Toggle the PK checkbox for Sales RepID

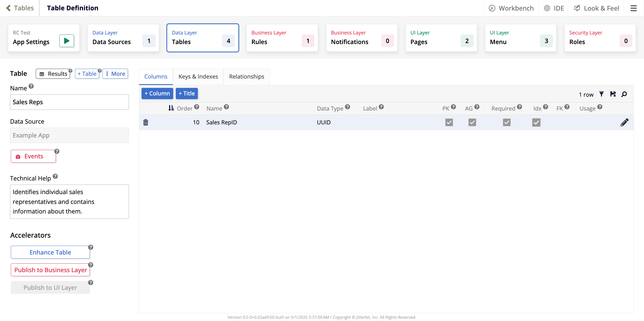449,122
